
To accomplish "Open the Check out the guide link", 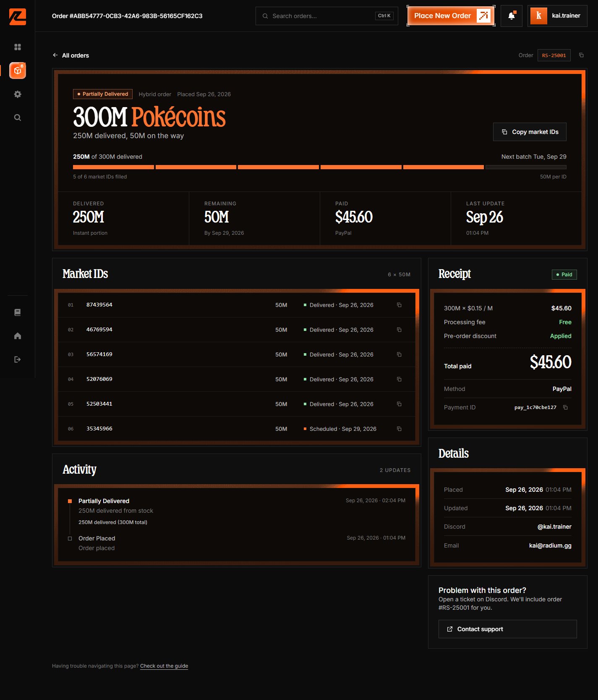I will (164, 666).
